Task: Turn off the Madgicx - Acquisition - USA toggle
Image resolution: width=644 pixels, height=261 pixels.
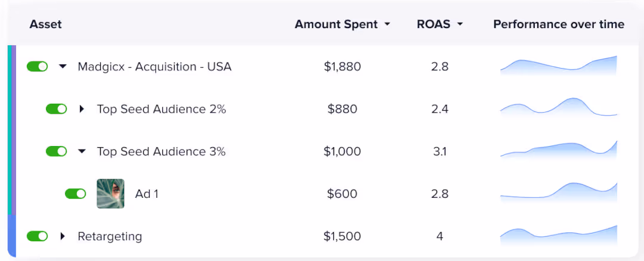Action: (38, 67)
